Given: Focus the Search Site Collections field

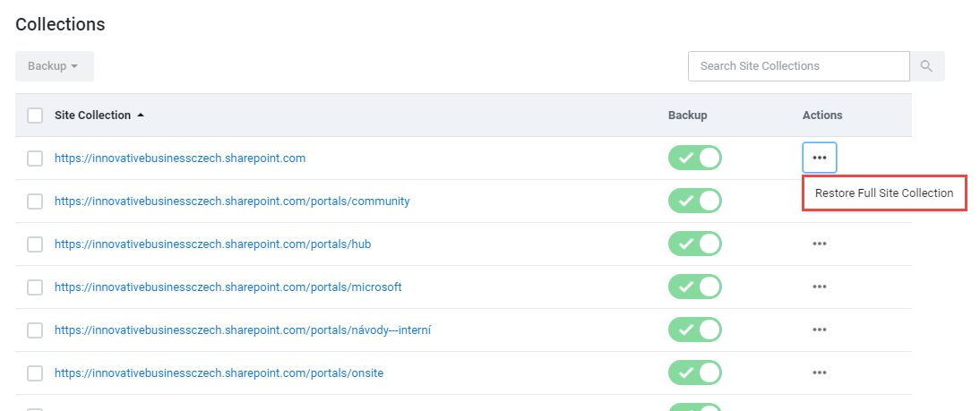Looking at the screenshot, I should 799,66.
